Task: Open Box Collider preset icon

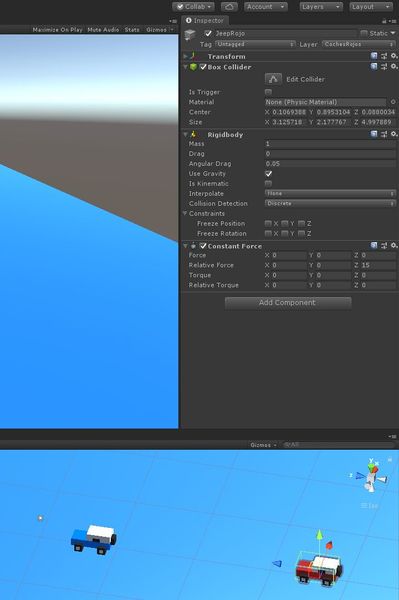Action: [384, 67]
